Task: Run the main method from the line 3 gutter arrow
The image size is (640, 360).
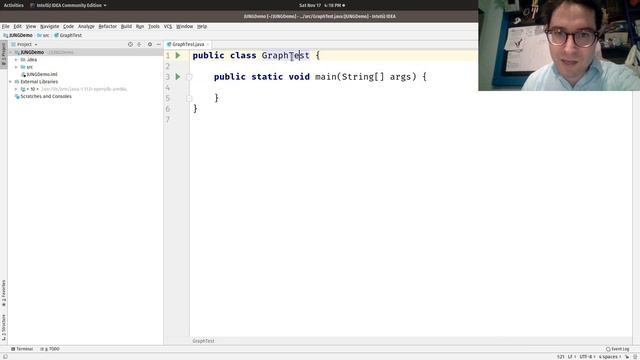Action: click(178, 77)
